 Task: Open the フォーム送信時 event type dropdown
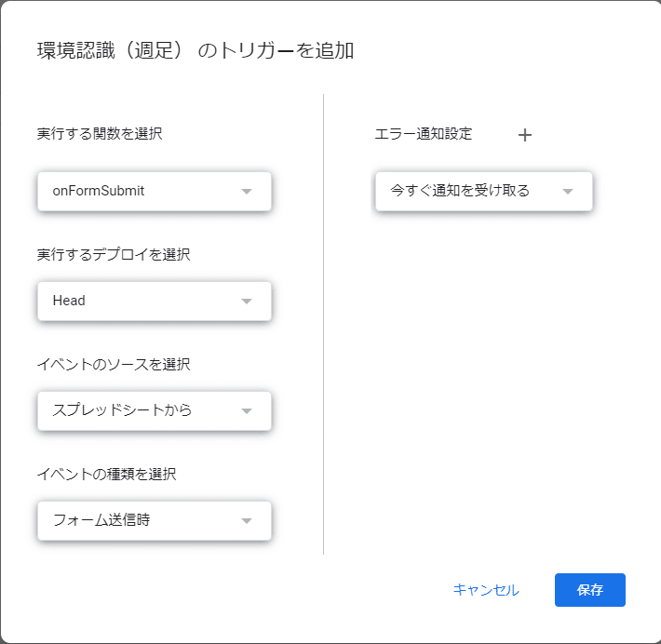155,520
